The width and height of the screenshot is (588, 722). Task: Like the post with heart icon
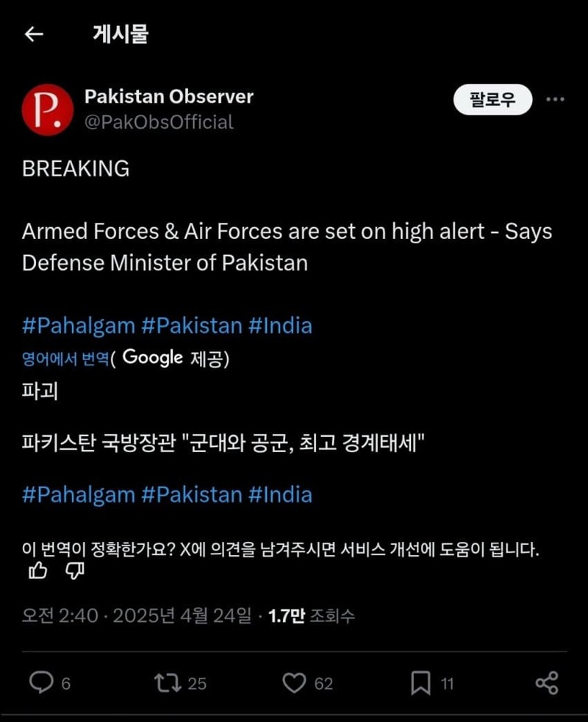click(x=294, y=683)
